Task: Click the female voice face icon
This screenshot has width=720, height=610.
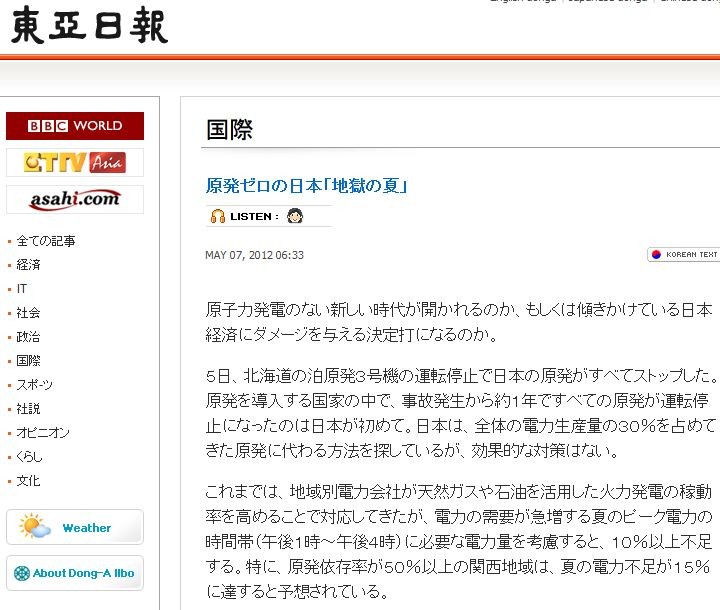Action: (295, 215)
